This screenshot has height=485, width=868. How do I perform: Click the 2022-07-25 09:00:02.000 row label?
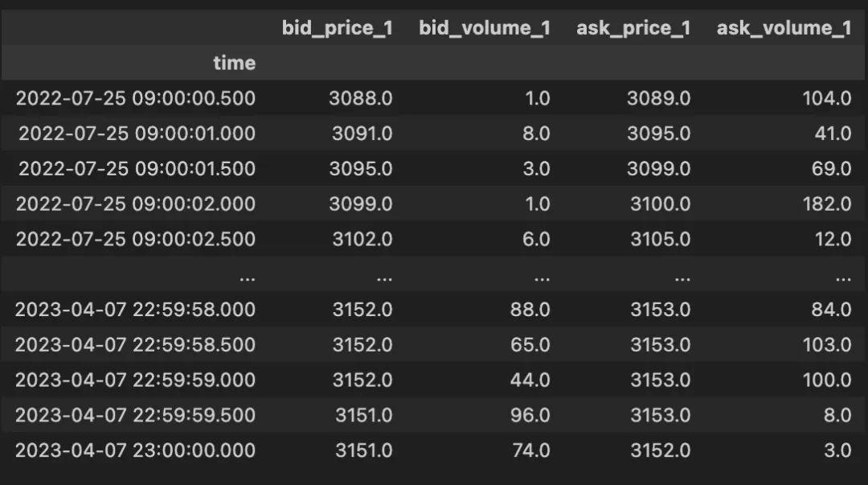[135, 204]
